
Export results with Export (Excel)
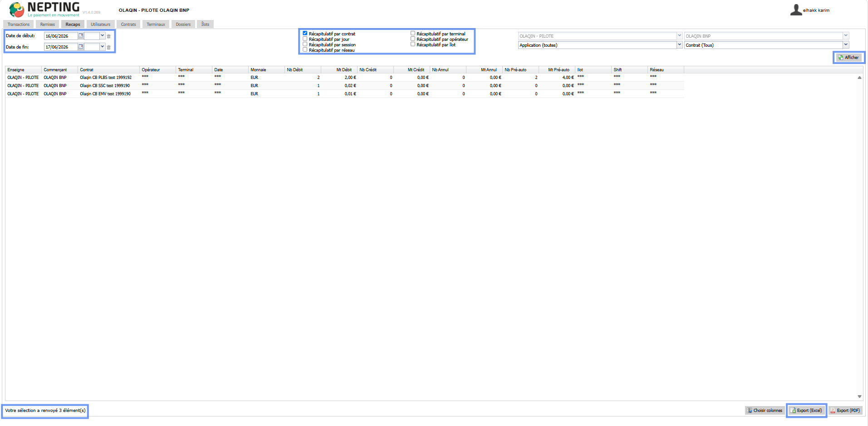tap(806, 411)
